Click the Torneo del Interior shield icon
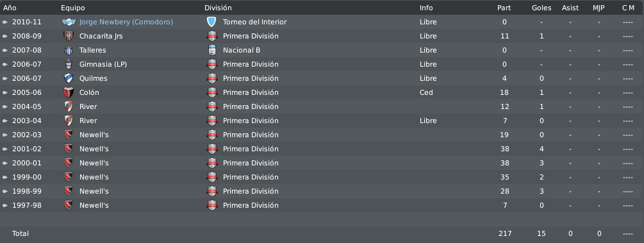 click(x=211, y=22)
